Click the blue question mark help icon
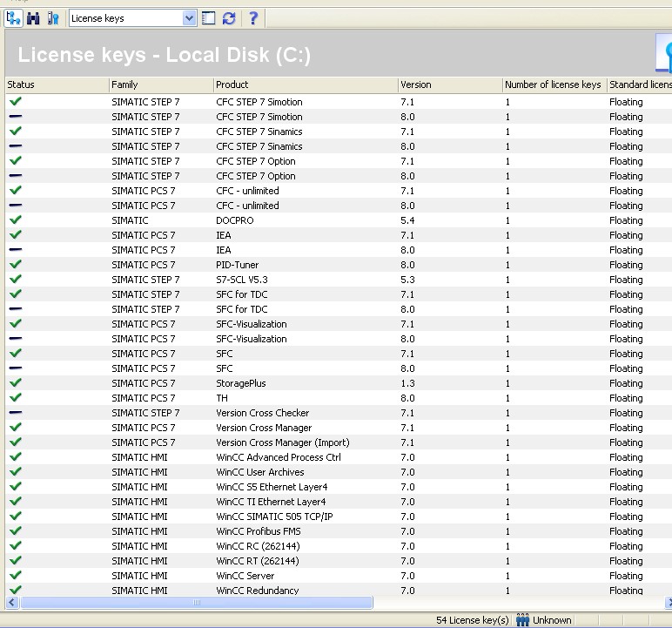672x628 pixels. point(253,18)
